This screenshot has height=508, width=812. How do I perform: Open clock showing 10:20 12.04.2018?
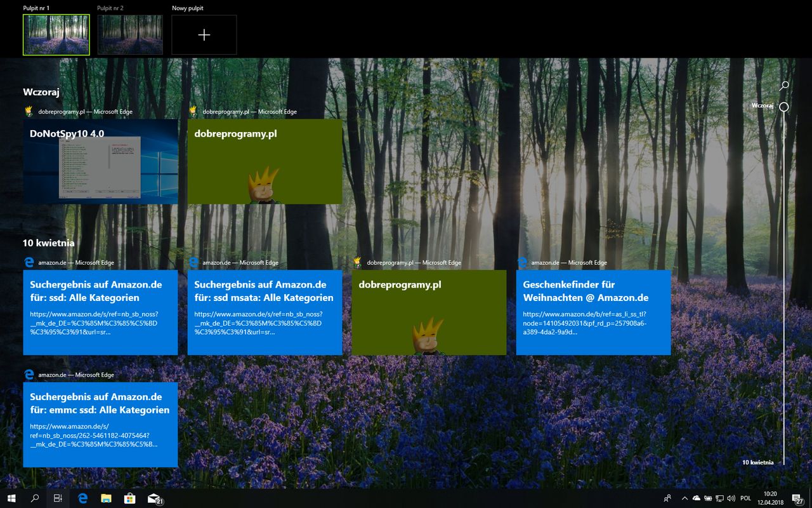[770, 498]
